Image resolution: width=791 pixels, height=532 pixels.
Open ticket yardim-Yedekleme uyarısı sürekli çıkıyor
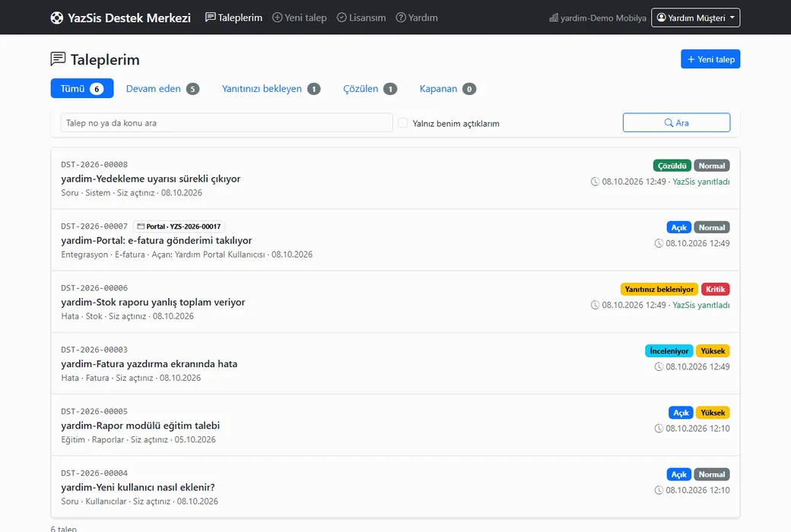(151, 179)
